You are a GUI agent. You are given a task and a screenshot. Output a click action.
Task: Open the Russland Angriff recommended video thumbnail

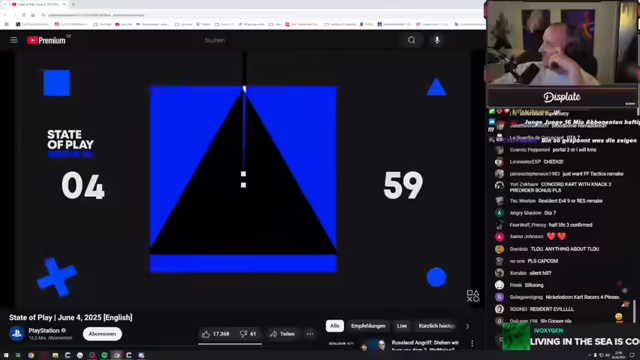pos(357,346)
